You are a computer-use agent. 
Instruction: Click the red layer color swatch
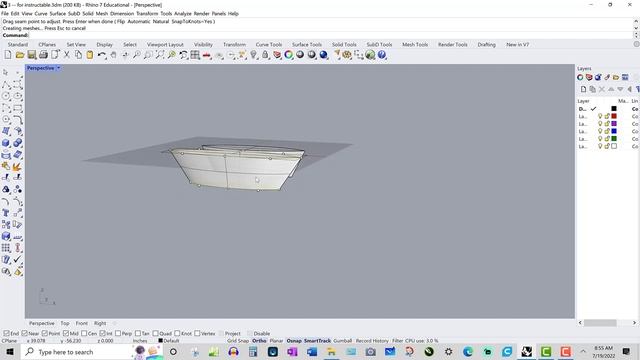click(614, 116)
